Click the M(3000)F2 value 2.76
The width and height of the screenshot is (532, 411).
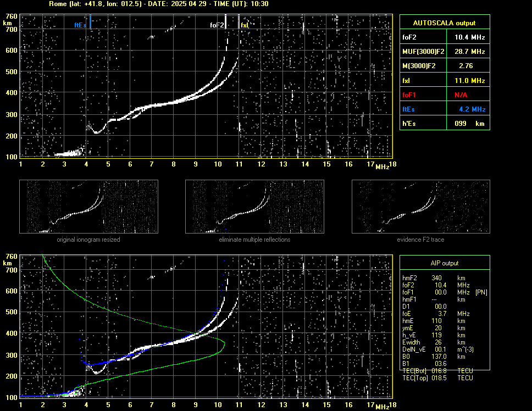point(466,66)
